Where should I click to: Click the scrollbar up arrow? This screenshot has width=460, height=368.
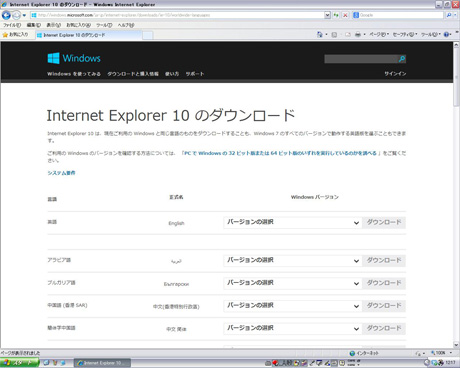pyautogui.click(x=456, y=45)
